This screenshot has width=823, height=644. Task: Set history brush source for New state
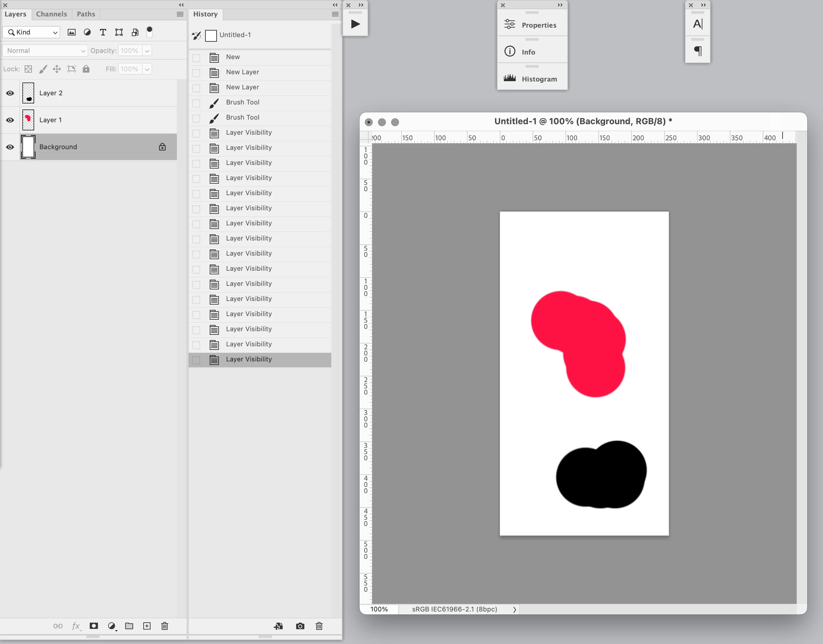(x=196, y=58)
